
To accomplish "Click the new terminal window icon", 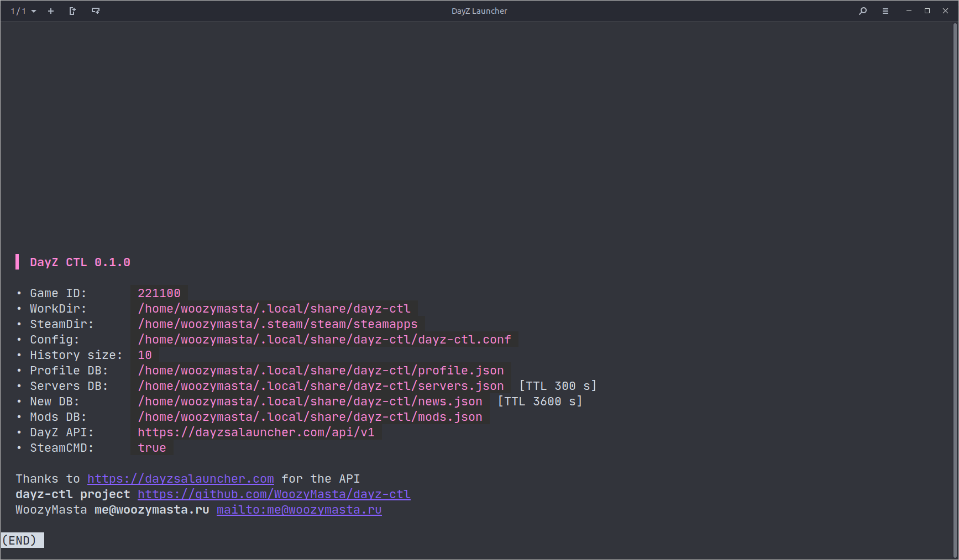I will coord(96,11).
